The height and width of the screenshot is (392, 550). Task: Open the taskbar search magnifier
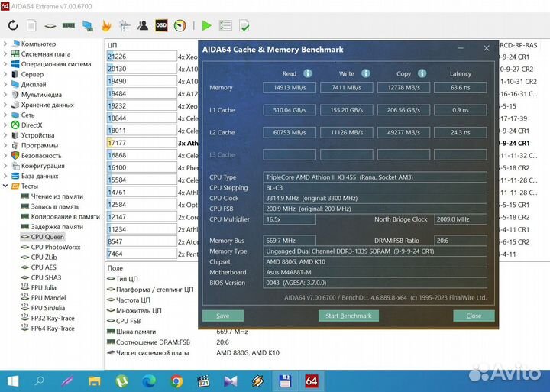tap(40, 381)
